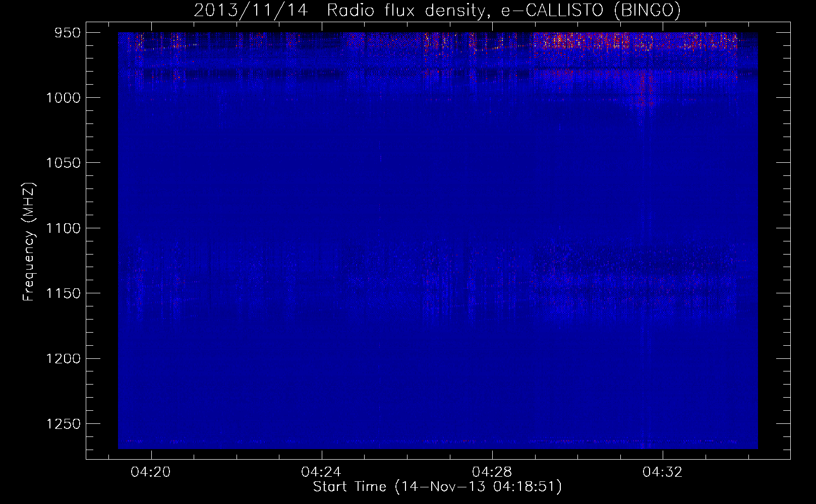816x504 pixels.
Task: Click the 1100 frequency tick label
Action: [64, 228]
